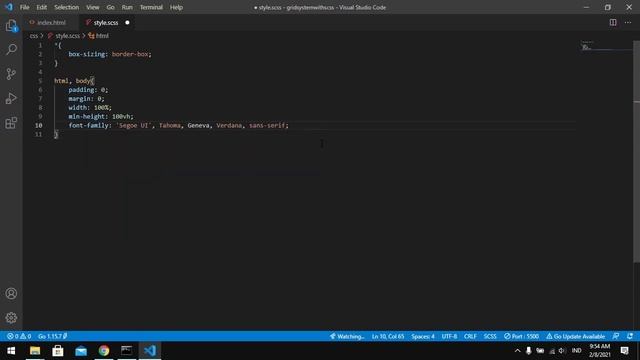
Task: Open the Accounts menu icon
Action: click(11, 293)
